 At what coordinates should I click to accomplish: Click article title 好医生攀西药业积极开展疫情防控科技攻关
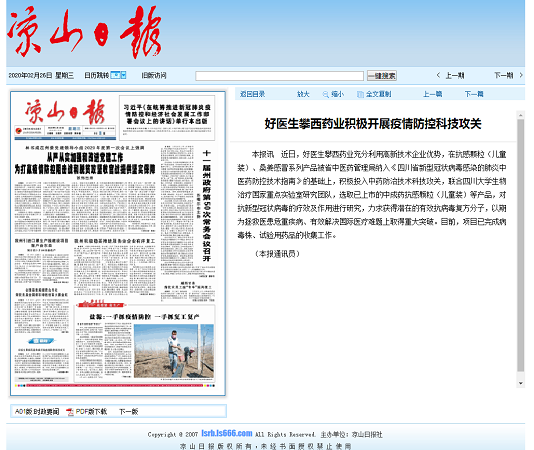[x=373, y=124]
